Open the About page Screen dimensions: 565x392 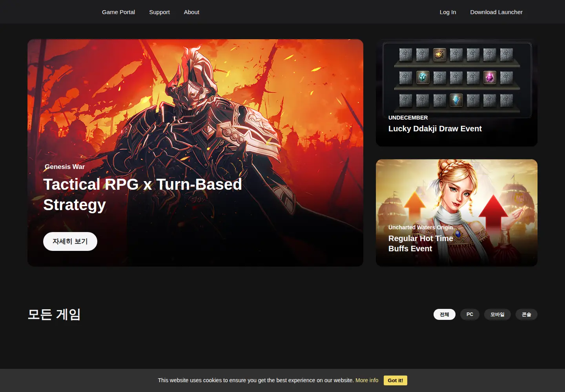[x=191, y=12]
